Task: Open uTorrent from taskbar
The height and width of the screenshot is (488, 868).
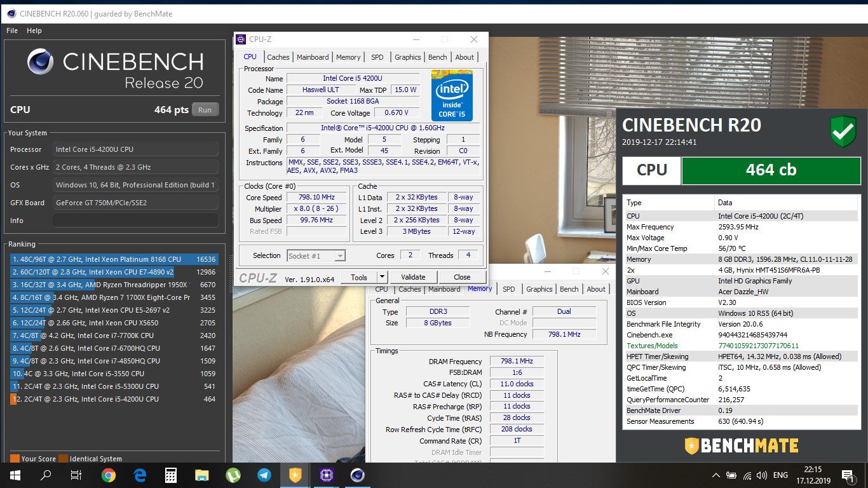Action: [233, 475]
